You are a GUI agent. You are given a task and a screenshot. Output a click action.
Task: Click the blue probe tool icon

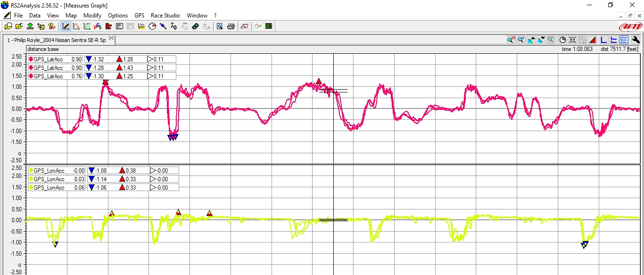coord(163,26)
